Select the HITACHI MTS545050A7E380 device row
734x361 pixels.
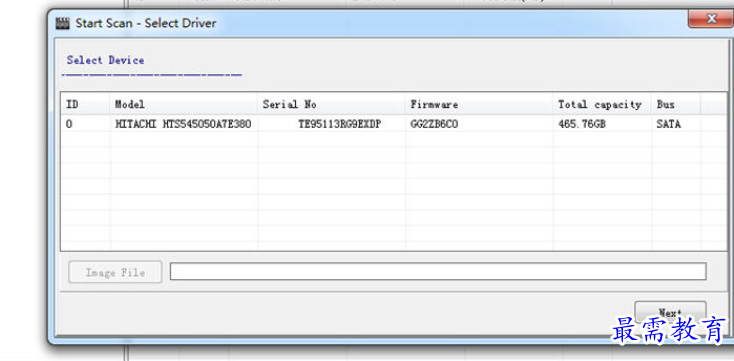click(393, 125)
